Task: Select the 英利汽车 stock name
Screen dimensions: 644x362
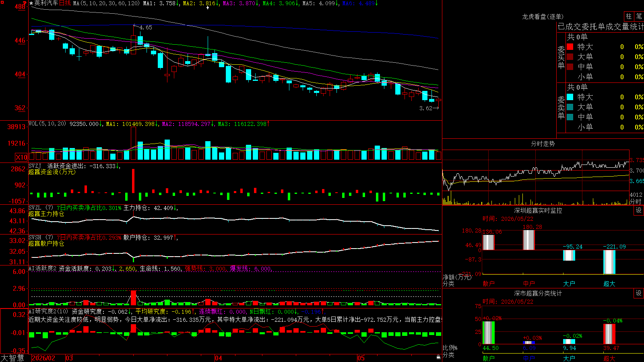Action: pos(46,3)
